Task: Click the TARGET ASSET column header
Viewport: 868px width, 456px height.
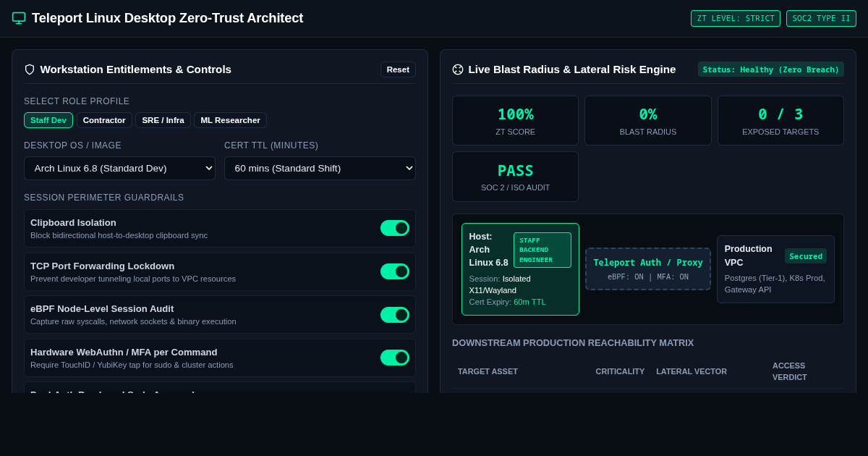Action: (x=488, y=371)
